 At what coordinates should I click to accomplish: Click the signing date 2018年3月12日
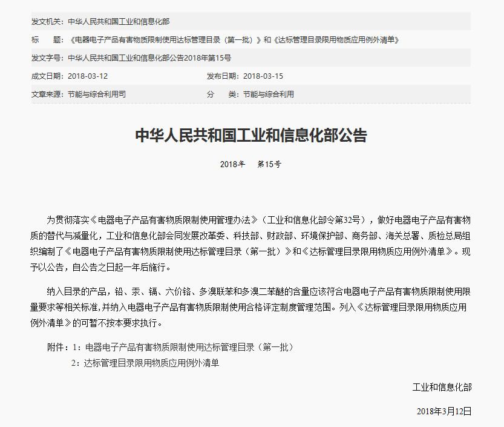coord(443,411)
